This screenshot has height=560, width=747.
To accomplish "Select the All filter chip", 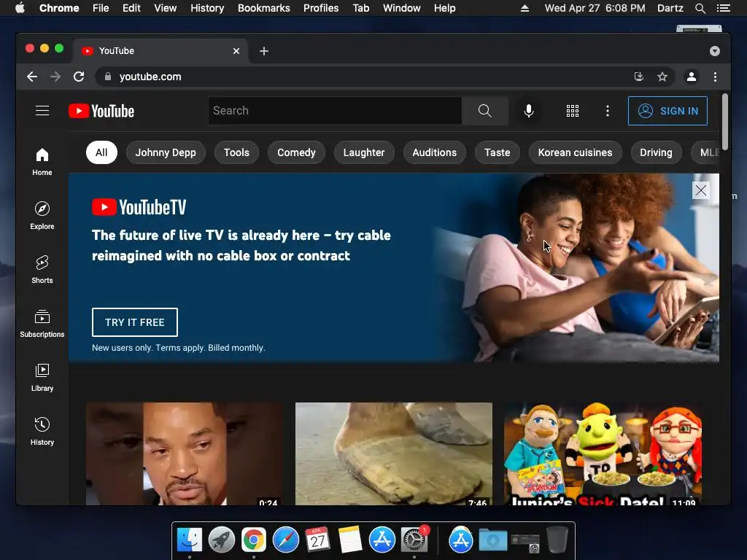I will [101, 152].
